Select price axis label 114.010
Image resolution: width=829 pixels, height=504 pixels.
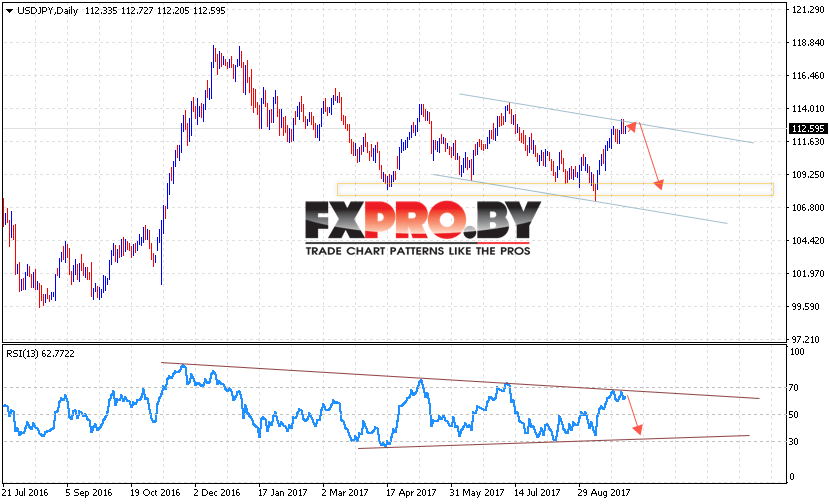(808, 108)
